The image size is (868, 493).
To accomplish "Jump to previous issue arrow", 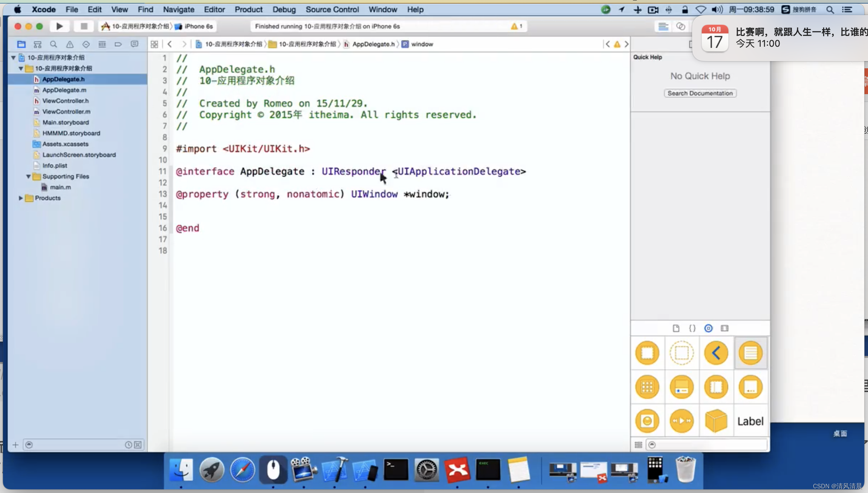I will (x=607, y=44).
